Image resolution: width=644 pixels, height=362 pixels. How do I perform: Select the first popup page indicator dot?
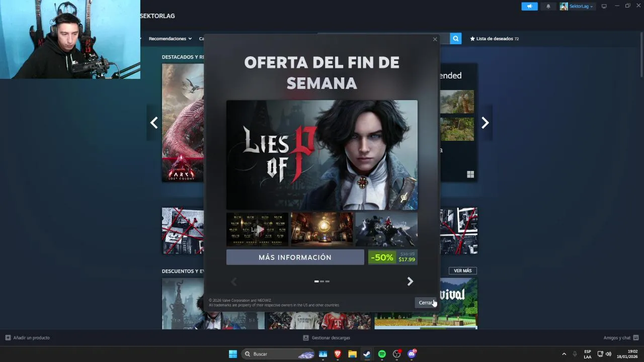click(316, 282)
